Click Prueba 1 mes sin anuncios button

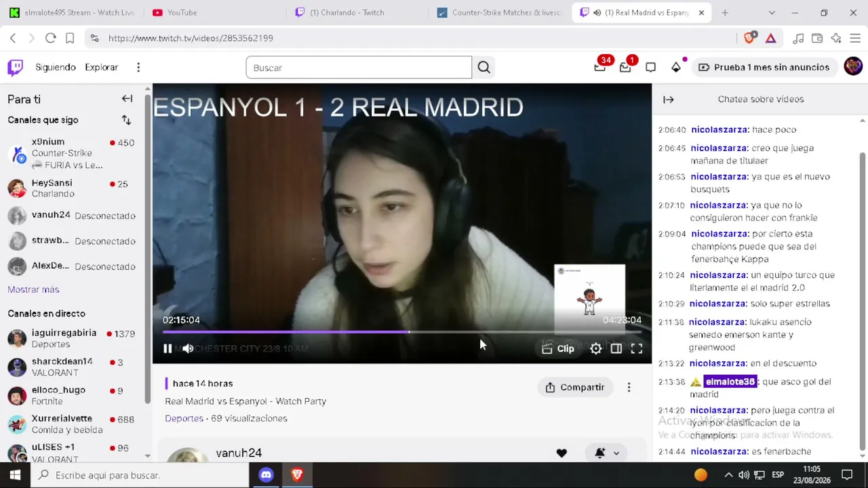point(764,67)
